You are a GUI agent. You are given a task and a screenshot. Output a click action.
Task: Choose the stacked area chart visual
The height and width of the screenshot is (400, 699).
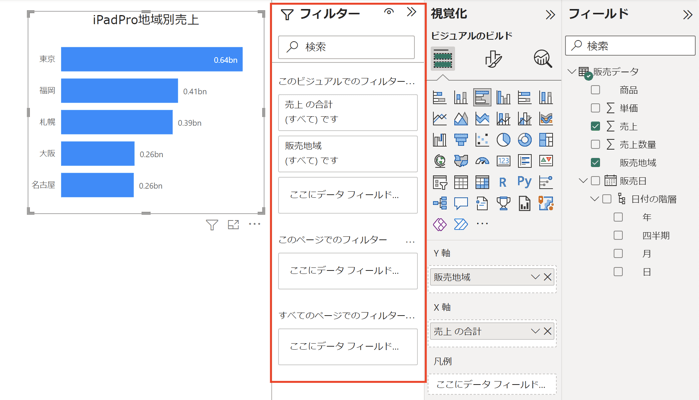(x=482, y=119)
